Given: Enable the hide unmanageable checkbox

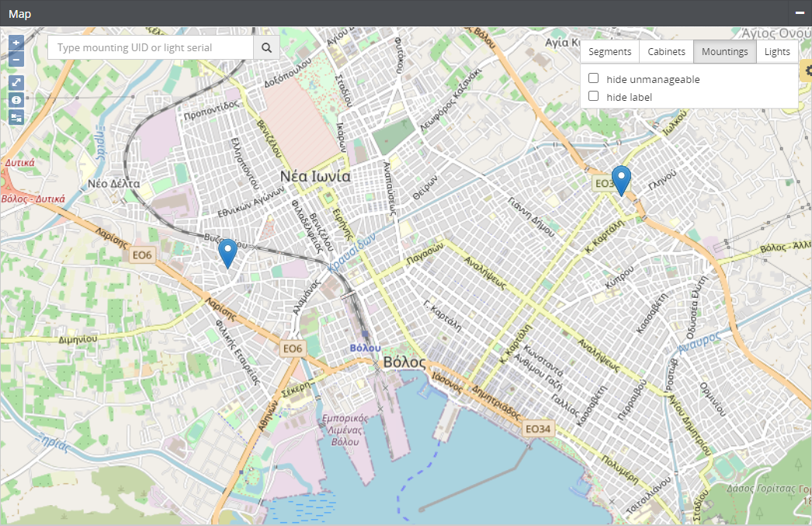Looking at the screenshot, I should [x=594, y=78].
